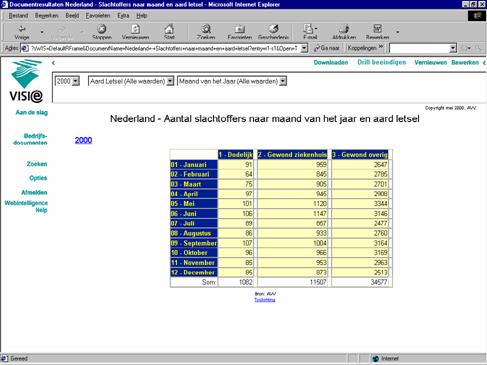Expand the Koppelingen links chevron
This screenshot has height=365, width=487.
(x=381, y=47)
